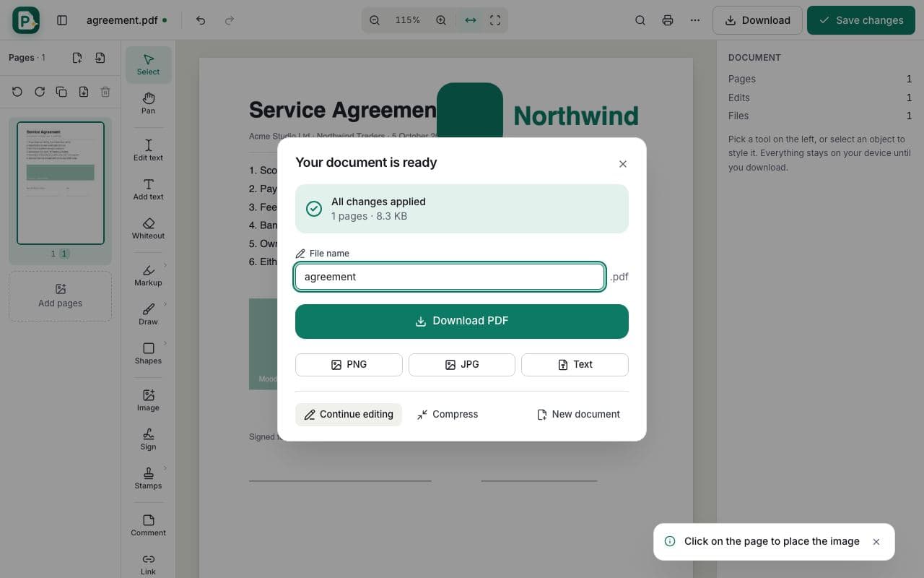Click the File name input field
The image size is (924, 578).
(x=450, y=277)
